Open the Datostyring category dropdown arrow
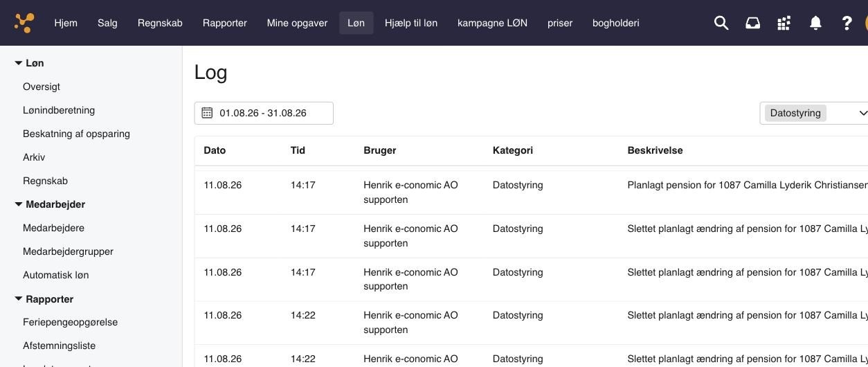 point(862,113)
